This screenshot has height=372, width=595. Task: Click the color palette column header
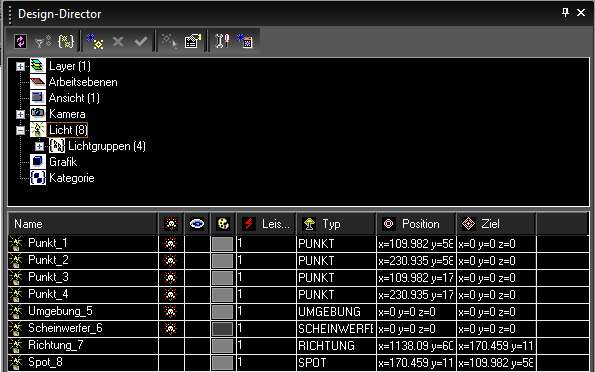pos(223,224)
